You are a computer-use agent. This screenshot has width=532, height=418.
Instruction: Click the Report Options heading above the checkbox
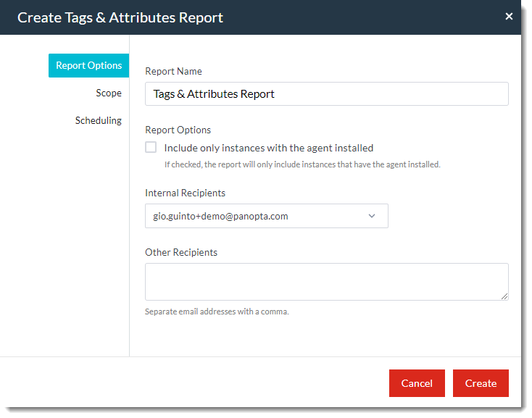coord(178,130)
